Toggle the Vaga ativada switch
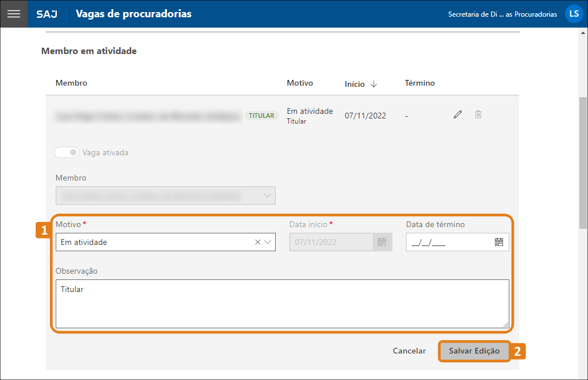Screen dimensions: 588x380 (67, 153)
